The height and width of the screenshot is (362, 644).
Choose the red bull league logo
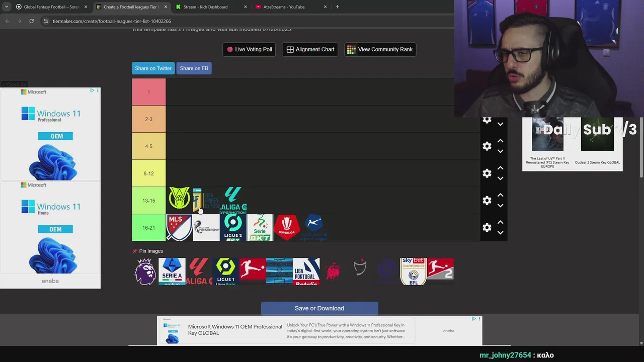coord(333,271)
